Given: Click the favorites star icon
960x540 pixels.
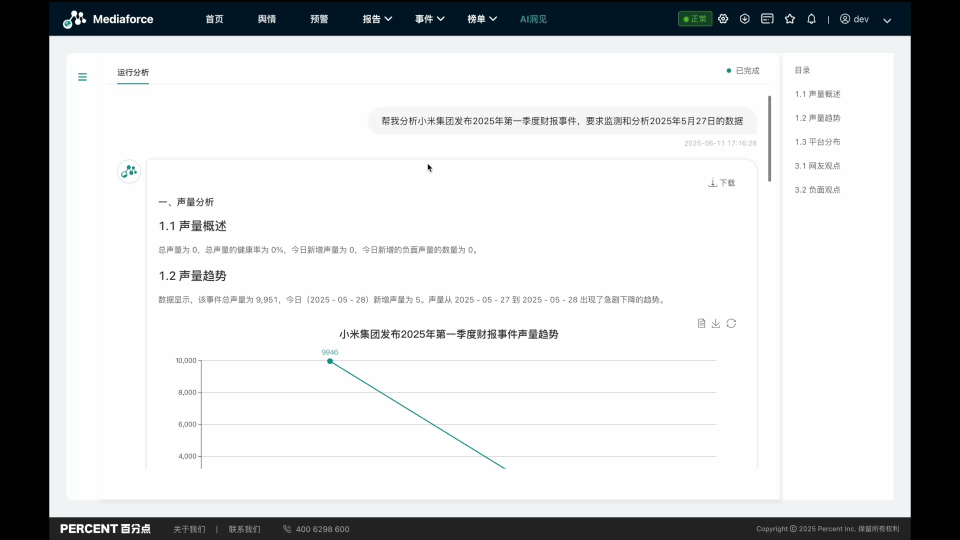Looking at the screenshot, I should coord(790,19).
